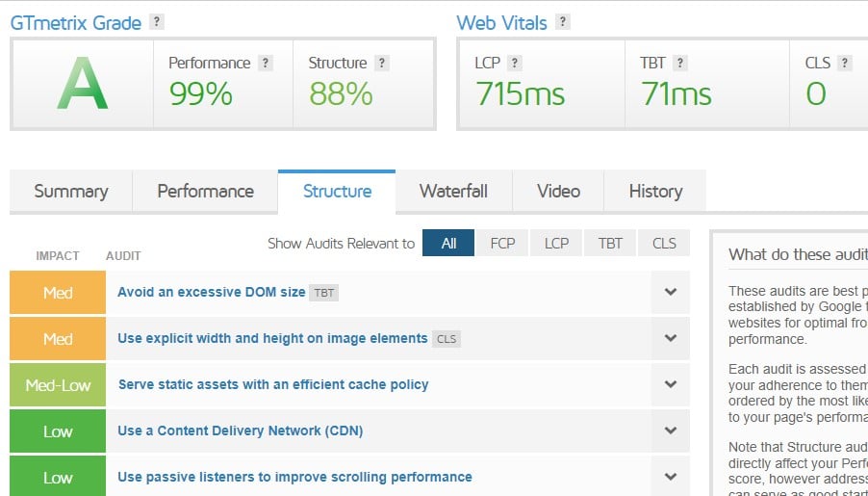Open the Structure score help tooltip icon
This screenshot has height=496, width=868.
[x=381, y=64]
